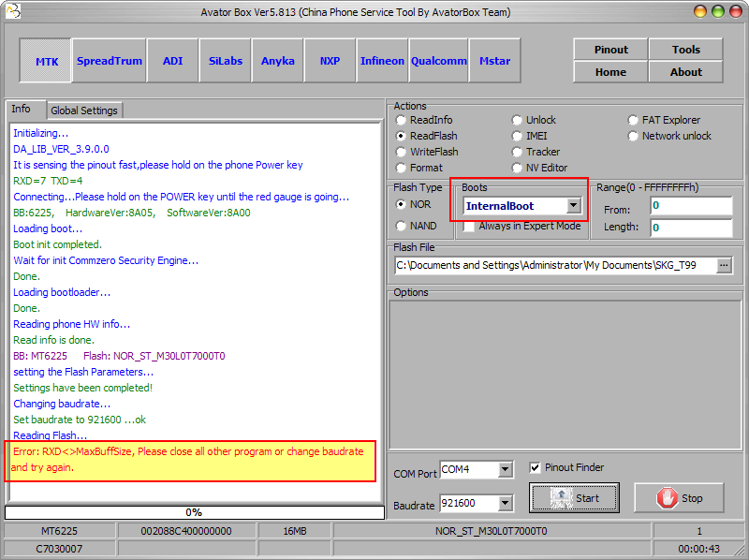The width and height of the screenshot is (749, 560).
Task: Click the 0% progress bar
Action: point(195,512)
